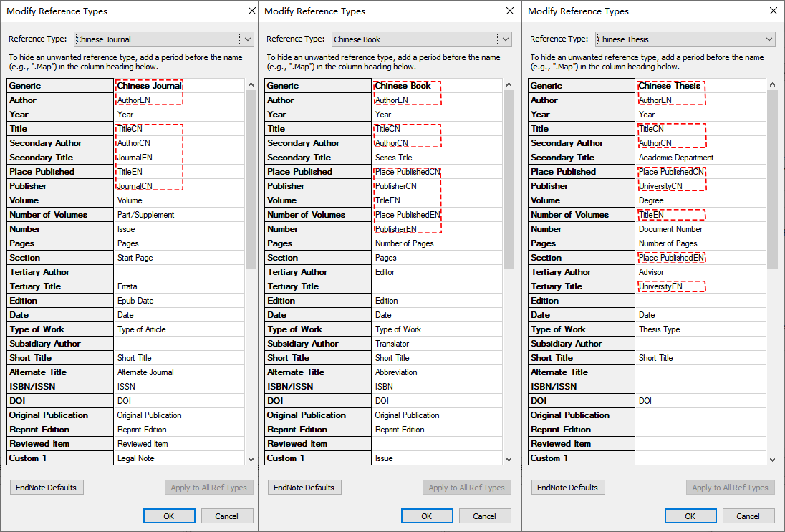Click 'Subsidiary Author' generic label in Journal window
The width and height of the screenshot is (785, 532).
coord(60,344)
